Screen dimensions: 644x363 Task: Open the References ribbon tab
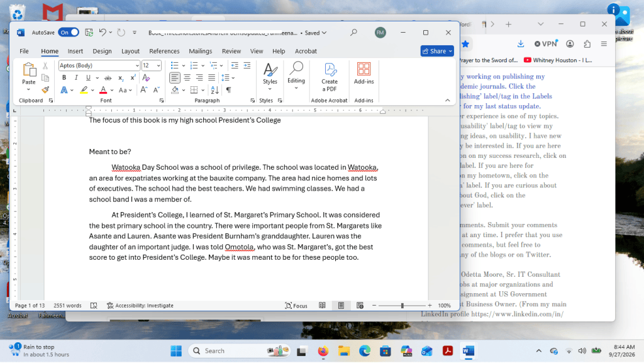(164, 52)
